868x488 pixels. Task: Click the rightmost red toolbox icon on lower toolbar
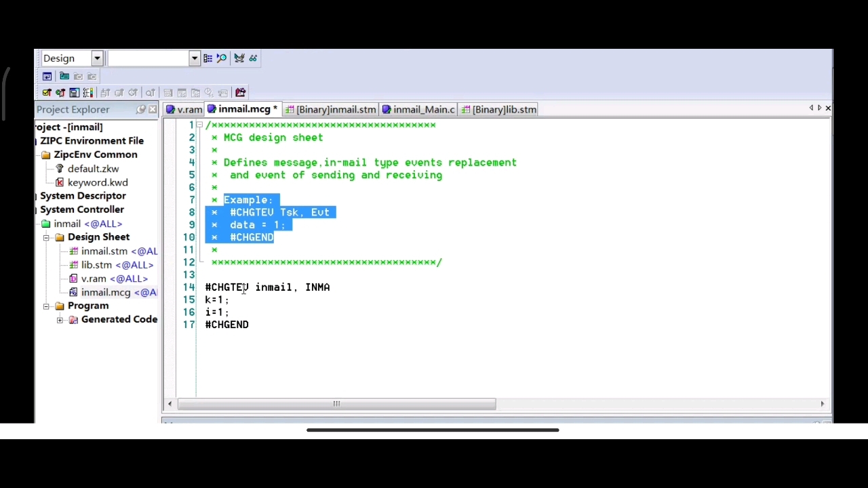click(x=240, y=92)
